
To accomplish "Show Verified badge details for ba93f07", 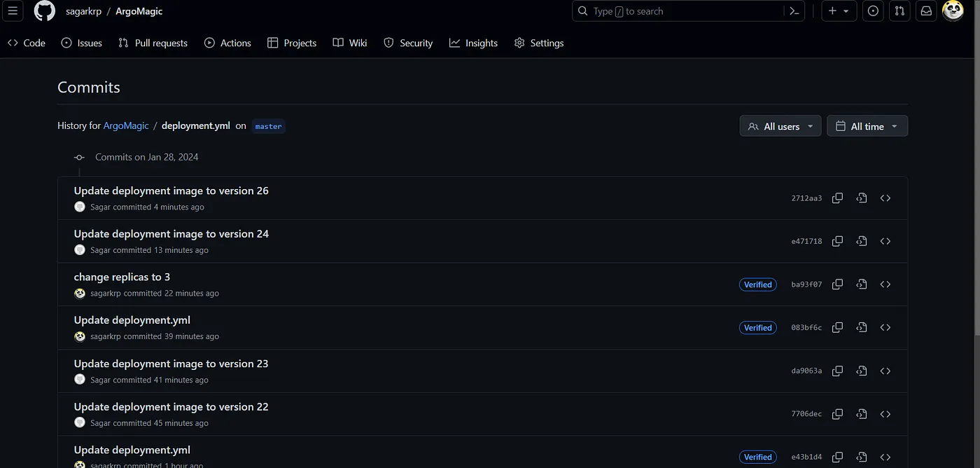I will tap(757, 284).
